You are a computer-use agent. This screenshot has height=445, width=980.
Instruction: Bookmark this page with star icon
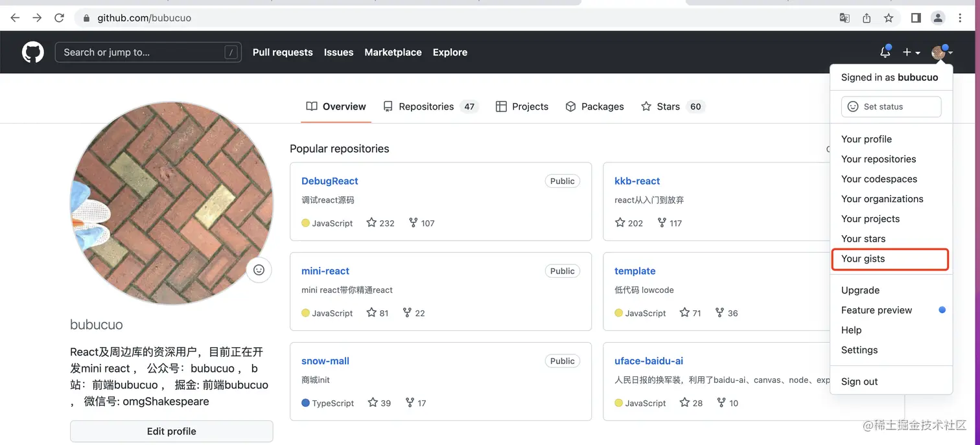(x=889, y=18)
